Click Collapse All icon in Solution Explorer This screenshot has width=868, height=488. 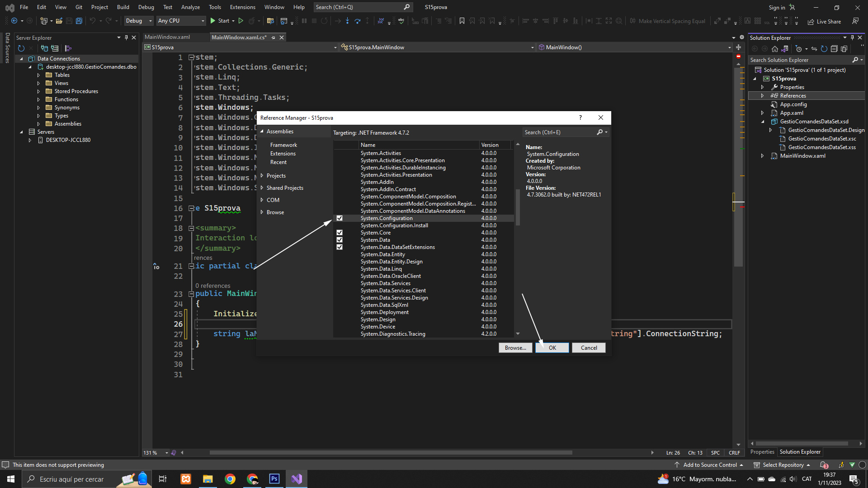point(834,49)
